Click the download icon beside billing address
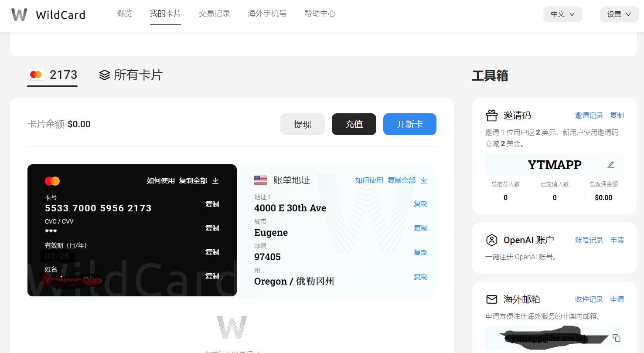This screenshot has height=353, width=644. point(424,180)
